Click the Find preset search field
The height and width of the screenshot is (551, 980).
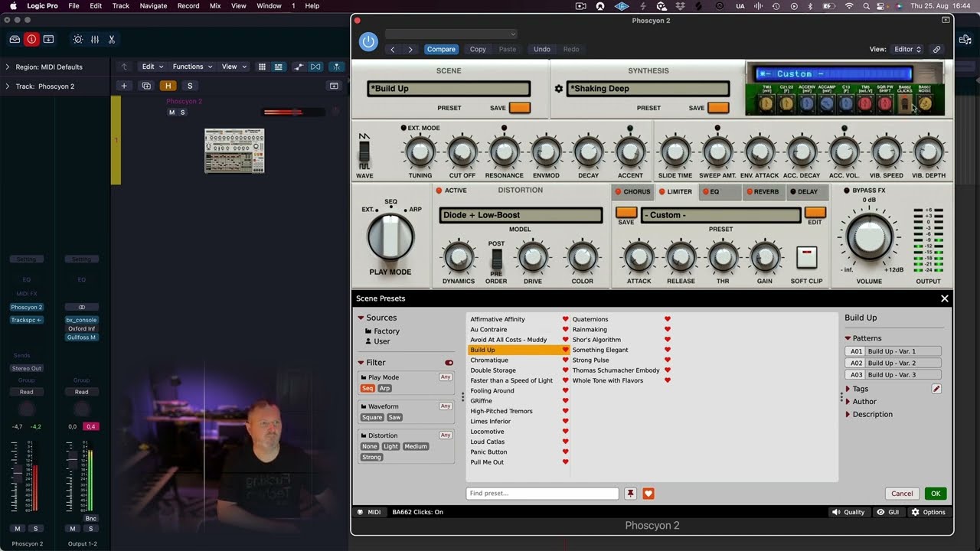pos(542,494)
